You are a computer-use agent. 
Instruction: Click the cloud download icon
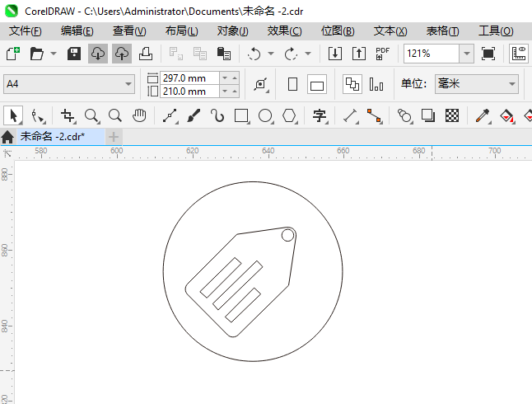98,54
